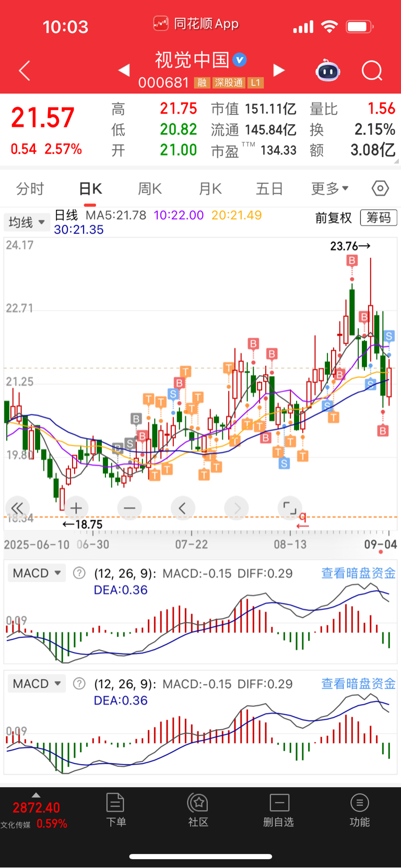Toggle 前复权 price adjustment
This screenshot has height=868, width=401.
[x=334, y=218]
